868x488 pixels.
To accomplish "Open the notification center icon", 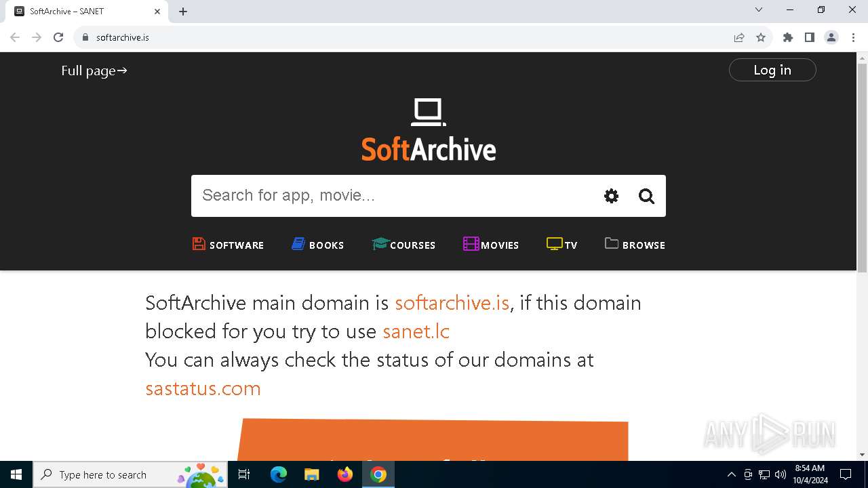I will [x=846, y=474].
